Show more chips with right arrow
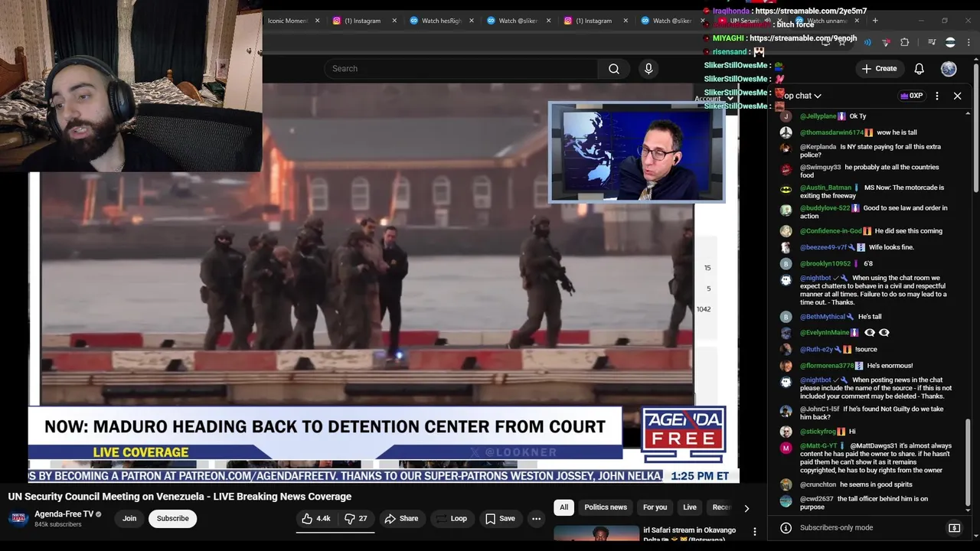Viewport: 980px width, 551px height. [x=746, y=508]
